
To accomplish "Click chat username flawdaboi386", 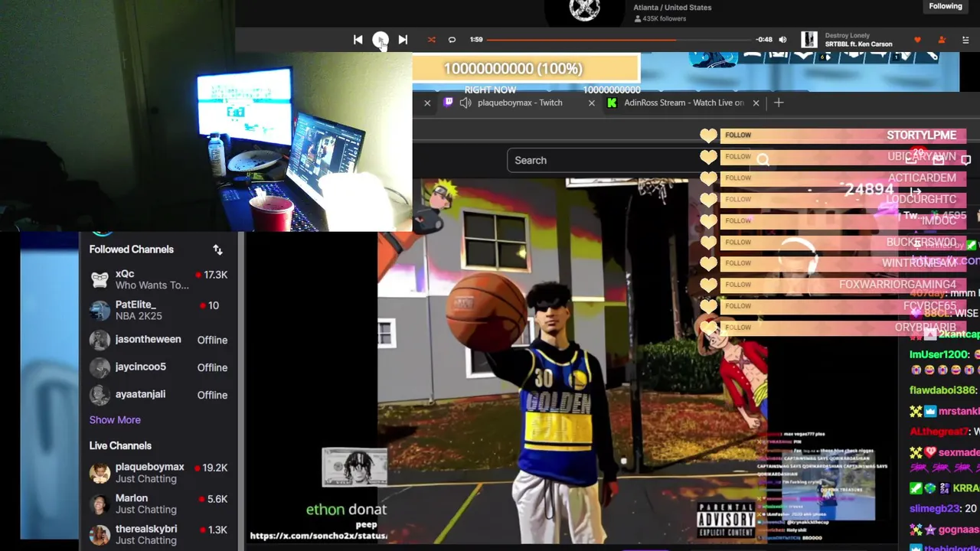I will point(942,390).
